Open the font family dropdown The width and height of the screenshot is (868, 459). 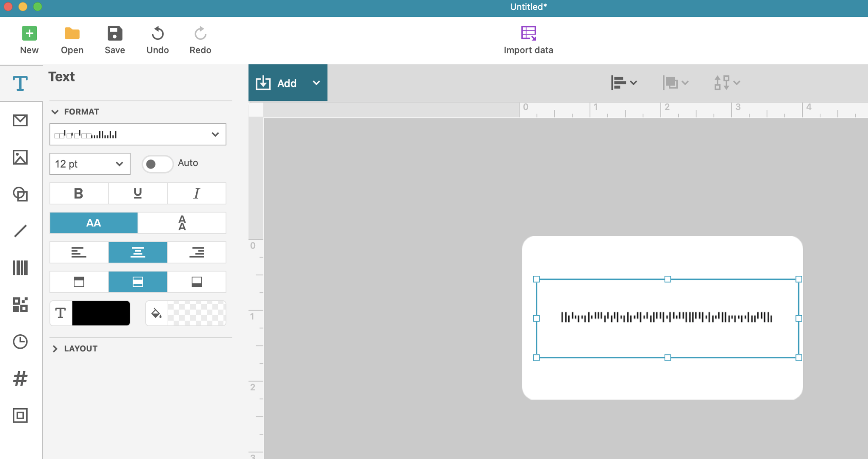tap(137, 134)
